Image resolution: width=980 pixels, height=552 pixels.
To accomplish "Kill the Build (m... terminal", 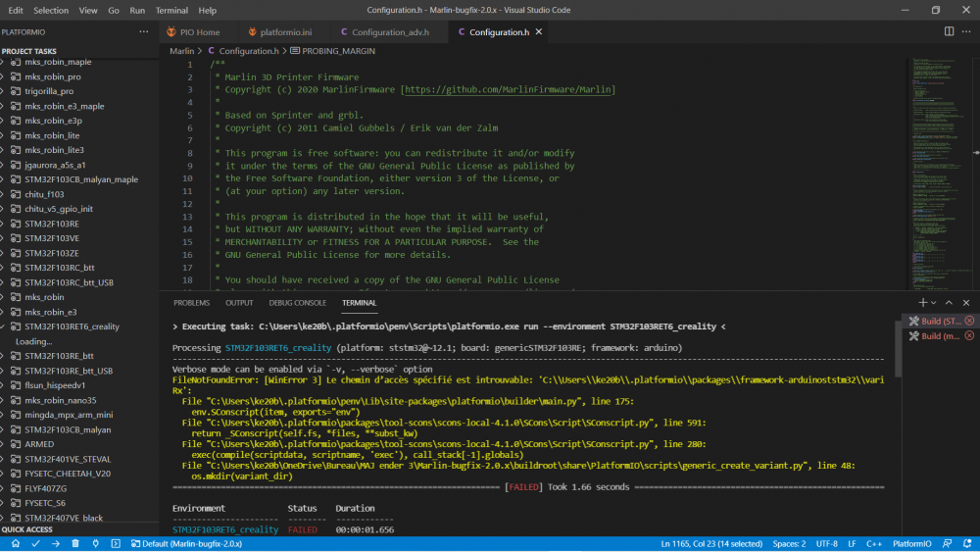I will tap(969, 335).
